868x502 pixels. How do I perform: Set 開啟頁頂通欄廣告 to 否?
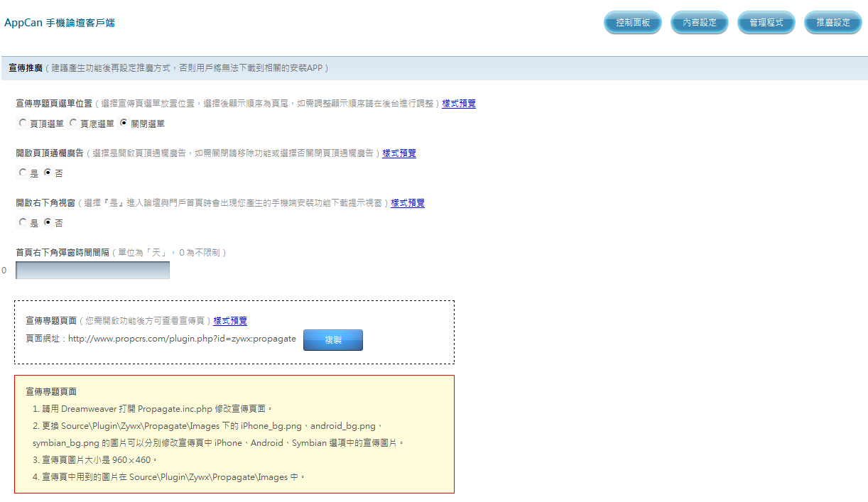48,173
